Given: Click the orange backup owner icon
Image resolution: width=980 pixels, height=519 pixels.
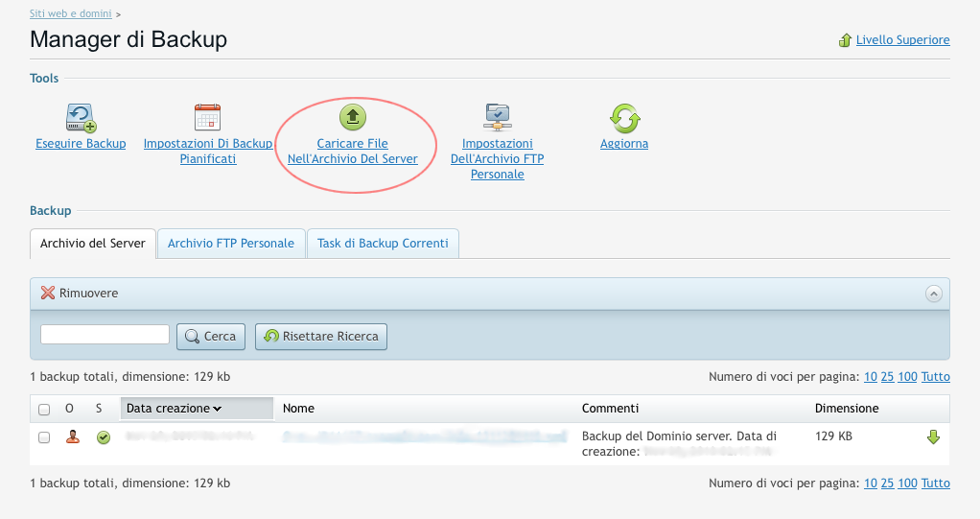Looking at the screenshot, I should coord(72,437).
